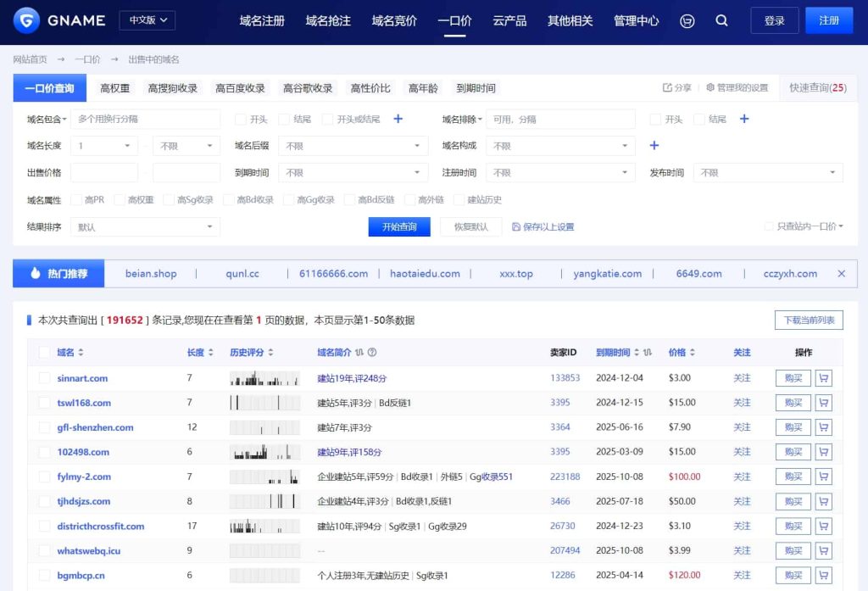This screenshot has width=868, height=591.
Task: Open the 中文版 language dropdown
Action: click(147, 20)
